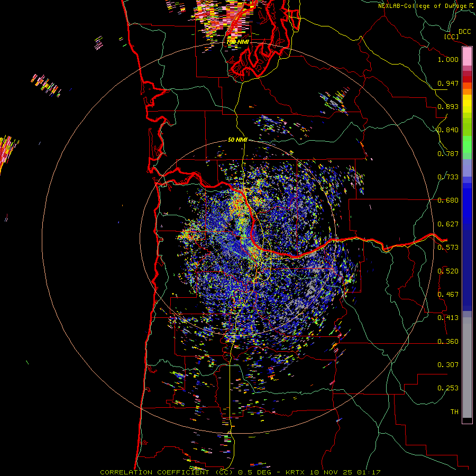Select the 0.413 scale value

pyautogui.click(x=448, y=318)
